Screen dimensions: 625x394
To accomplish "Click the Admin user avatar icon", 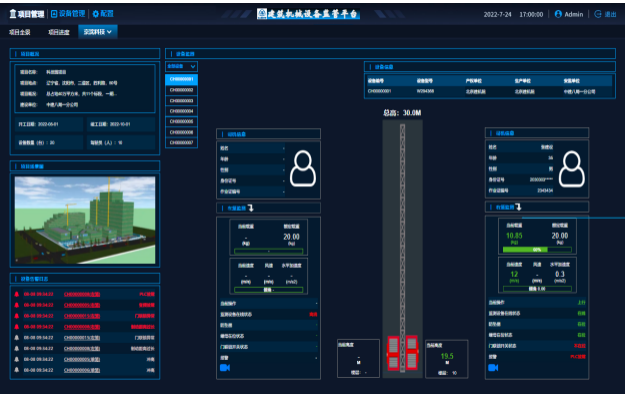I will coord(558,14).
